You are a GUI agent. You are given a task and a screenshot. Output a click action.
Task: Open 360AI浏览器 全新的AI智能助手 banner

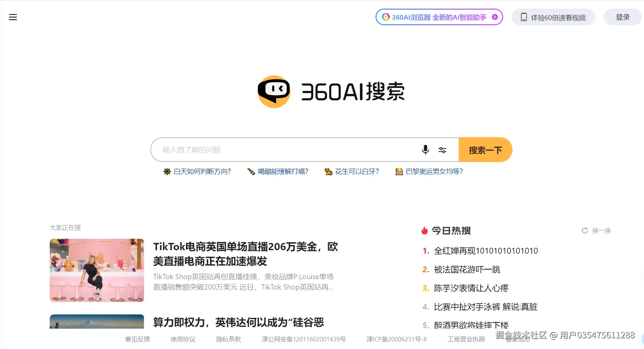coord(439,17)
